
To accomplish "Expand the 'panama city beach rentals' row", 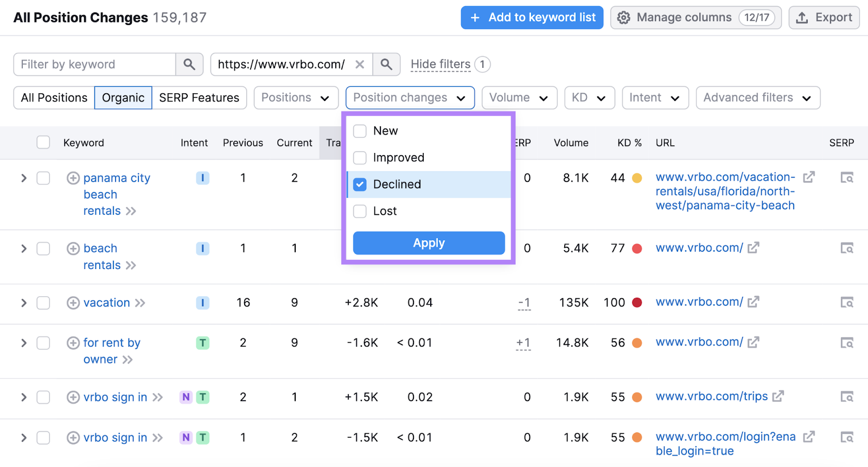I will (x=24, y=178).
